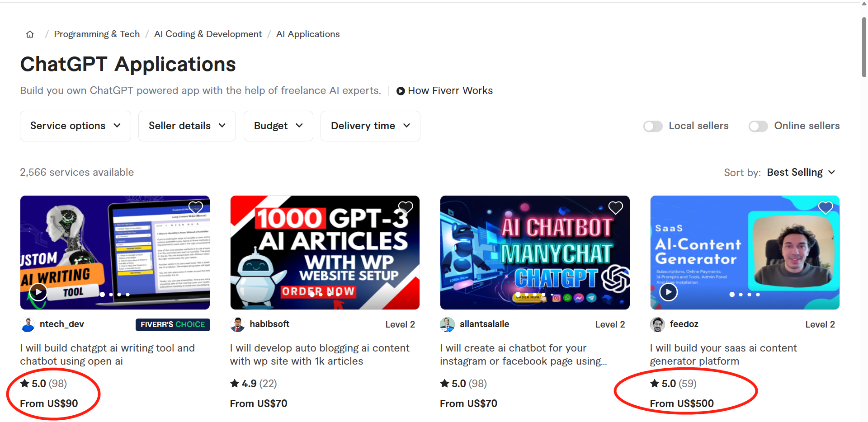The width and height of the screenshot is (868, 422).
Task: Click the 5.0 (59) rating
Action: coord(674,384)
